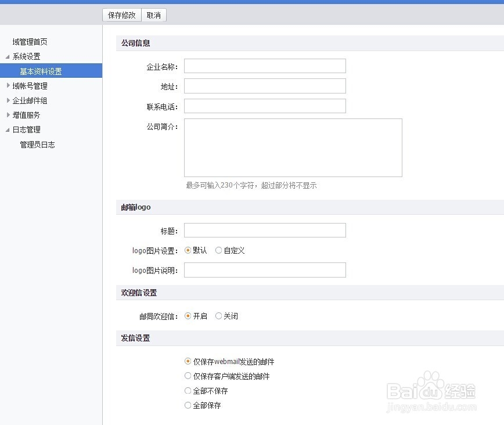This screenshot has width=504, height=425.
Task: Click the 企业名称 input field
Action: (x=264, y=66)
